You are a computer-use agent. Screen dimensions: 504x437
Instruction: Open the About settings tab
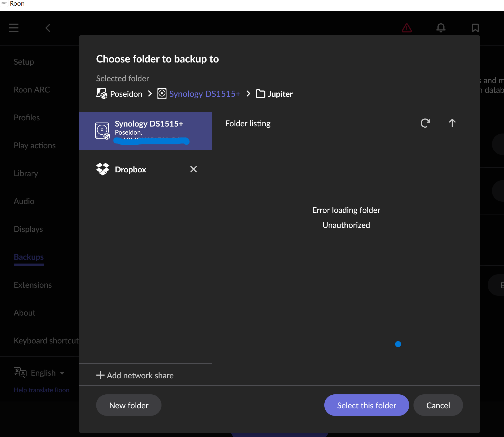click(24, 313)
